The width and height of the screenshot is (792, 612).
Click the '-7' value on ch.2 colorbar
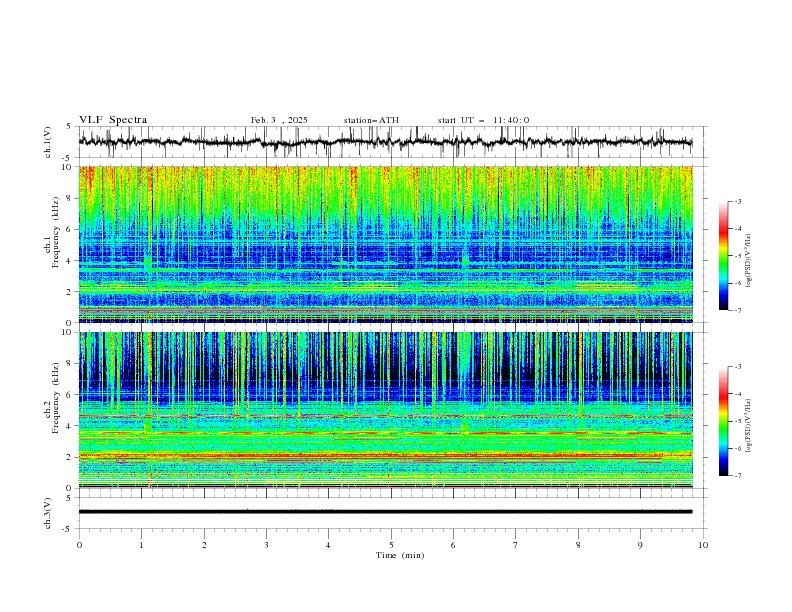(x=737, y=475)
